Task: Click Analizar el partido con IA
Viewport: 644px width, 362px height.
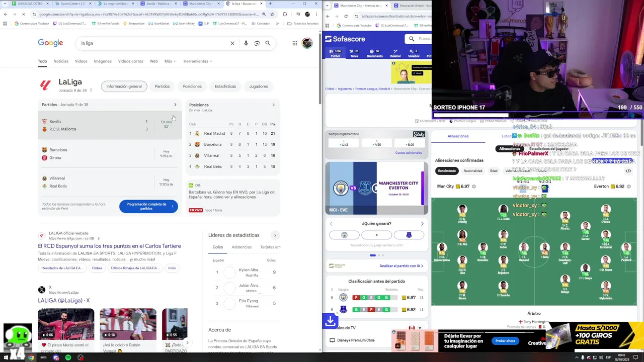Action: (401, 266)
